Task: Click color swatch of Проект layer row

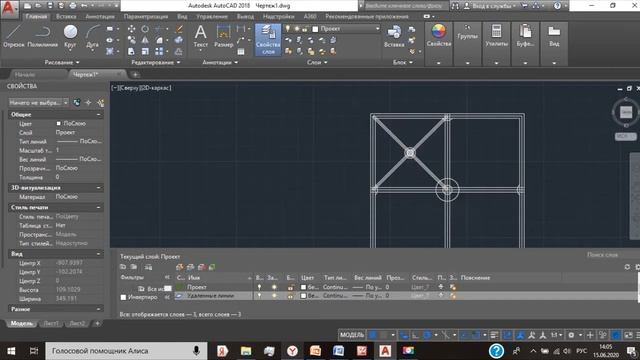Action: (x=303, y=287)
